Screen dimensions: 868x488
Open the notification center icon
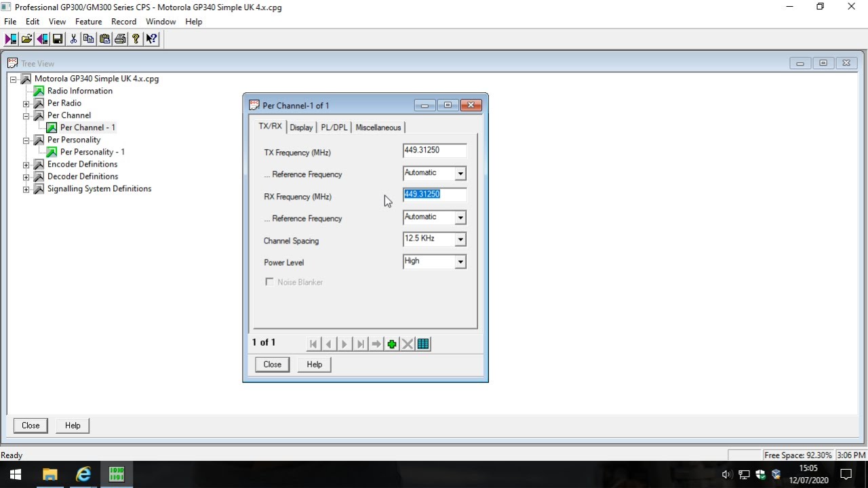click(846, 474)
